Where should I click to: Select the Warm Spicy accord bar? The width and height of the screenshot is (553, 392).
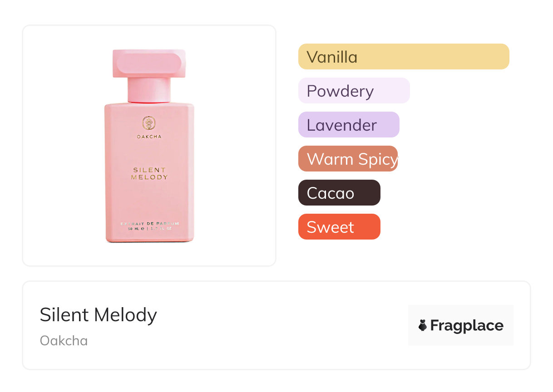(348, 159)
